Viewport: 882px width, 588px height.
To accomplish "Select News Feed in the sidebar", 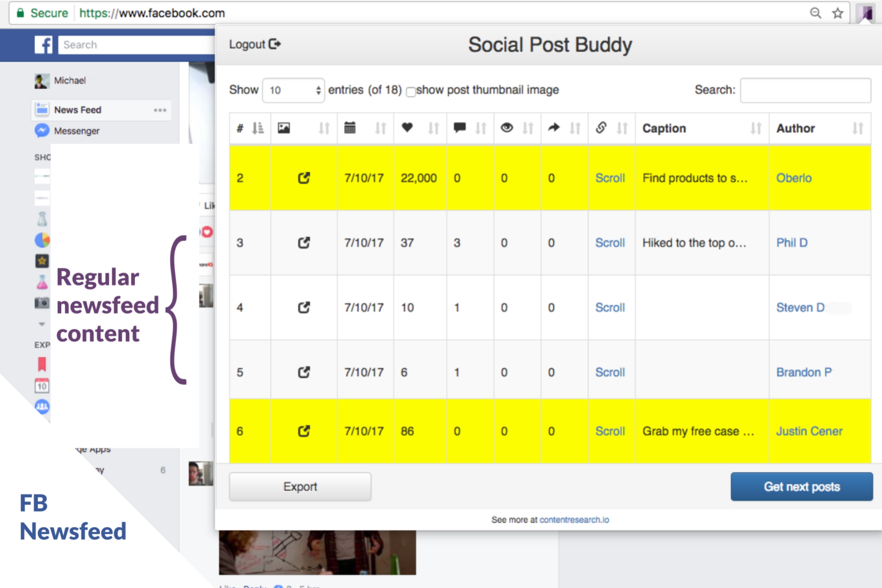I will point(78,109).
